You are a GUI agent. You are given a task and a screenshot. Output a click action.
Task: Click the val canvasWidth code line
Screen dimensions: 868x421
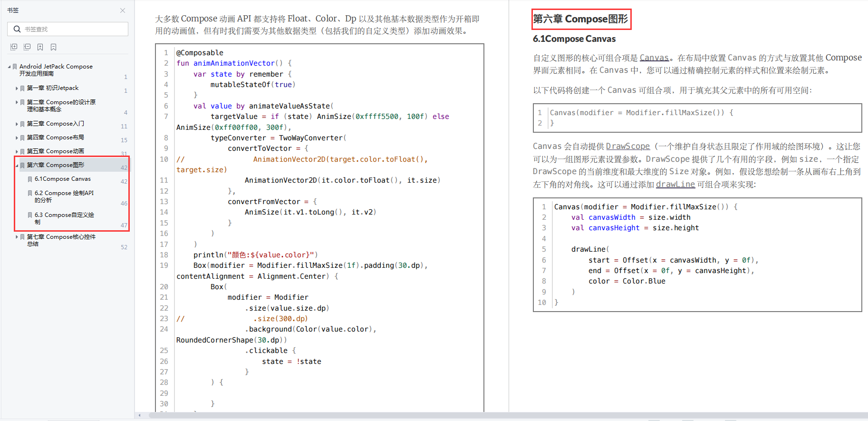(x=631, y=217)
